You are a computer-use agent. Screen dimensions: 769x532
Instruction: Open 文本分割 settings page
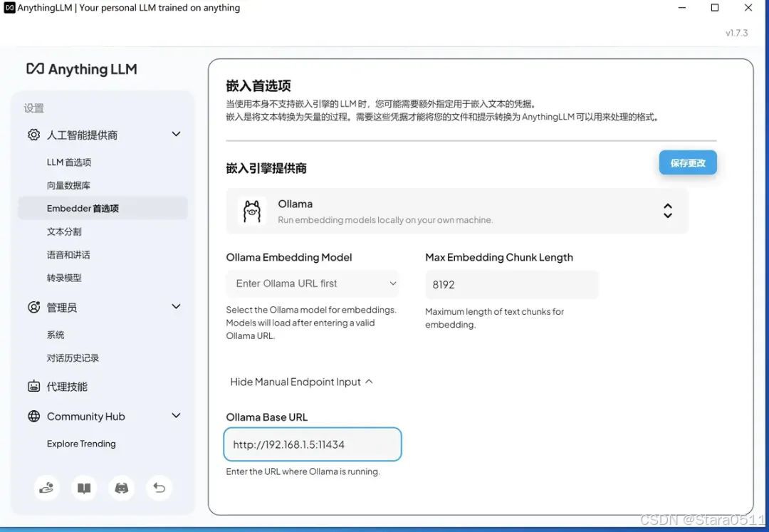[64, 231]
